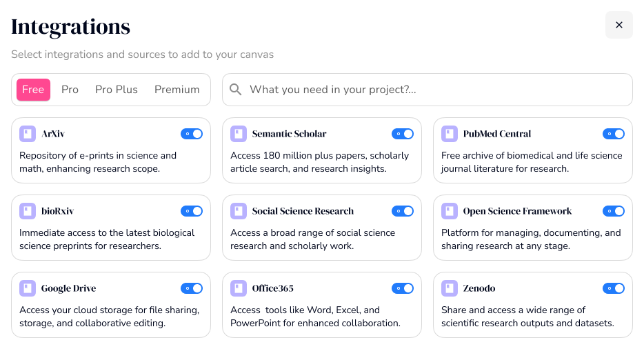Switch off Social Science Research toggle
Image resolution: width=644 pixels, height=349 pixels.
coord(403,211)
